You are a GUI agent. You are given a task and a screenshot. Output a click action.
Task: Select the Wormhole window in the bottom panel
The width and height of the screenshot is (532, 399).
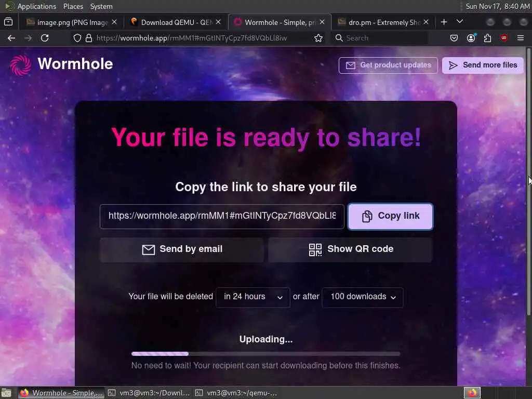(x=61, y=393)
